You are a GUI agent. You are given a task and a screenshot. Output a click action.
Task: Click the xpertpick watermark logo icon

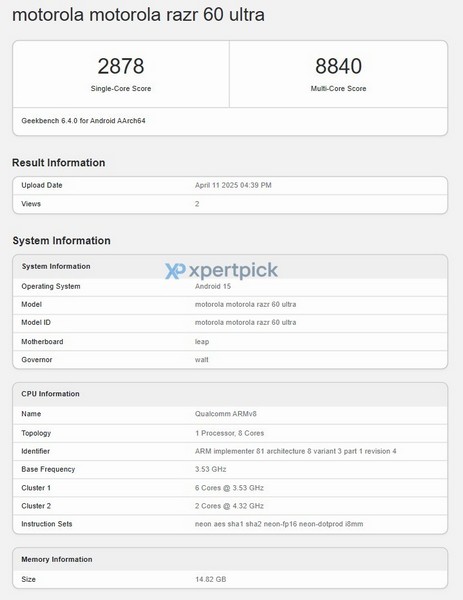point(175,271)
